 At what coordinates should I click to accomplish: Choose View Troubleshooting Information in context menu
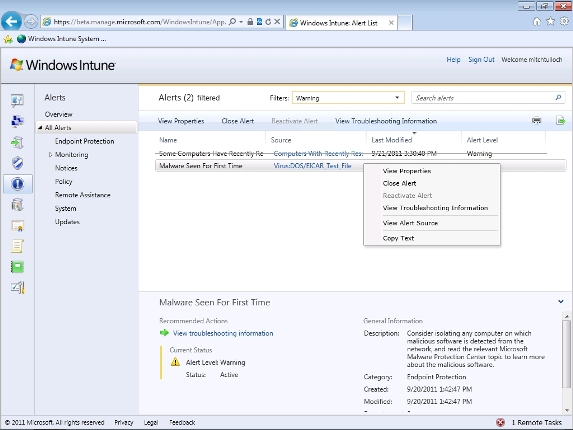(x=435, y=208)
